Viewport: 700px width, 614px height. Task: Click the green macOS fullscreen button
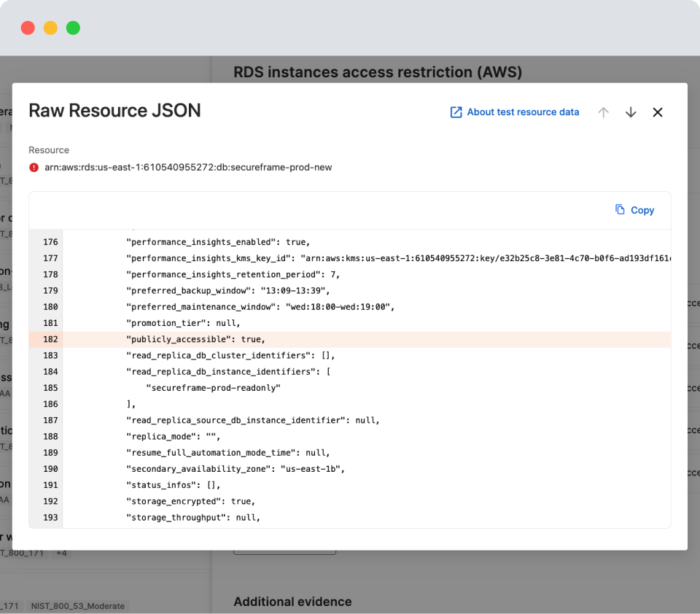click(73, 28)
